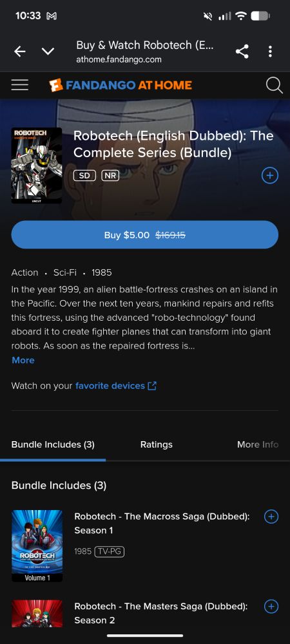This screenshot has width=290, height=644.
Task: Open the Macross Saga Volume 1 poster
Action: click(x=37, y=546)
